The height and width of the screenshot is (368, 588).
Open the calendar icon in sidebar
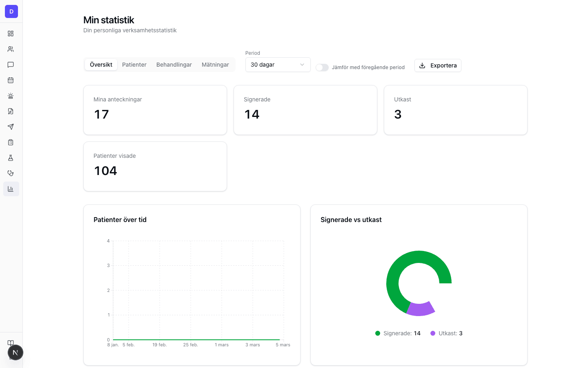[x=11, y=80]
